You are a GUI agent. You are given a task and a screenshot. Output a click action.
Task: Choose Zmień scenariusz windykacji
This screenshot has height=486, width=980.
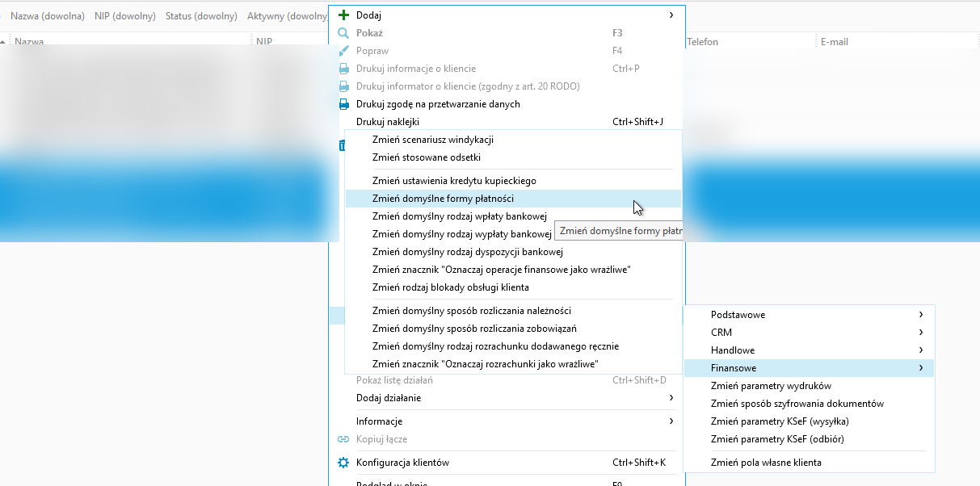[x=514, y=140]
